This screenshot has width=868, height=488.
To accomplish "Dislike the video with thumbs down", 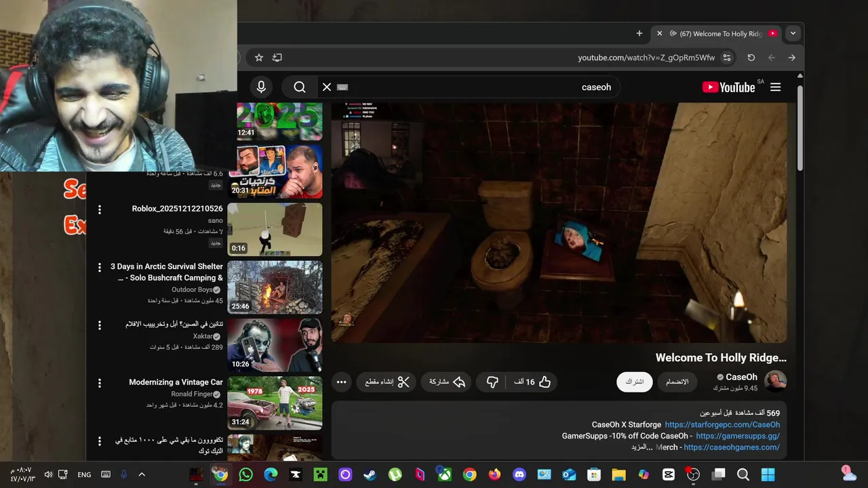I will (x=492, y=382).
